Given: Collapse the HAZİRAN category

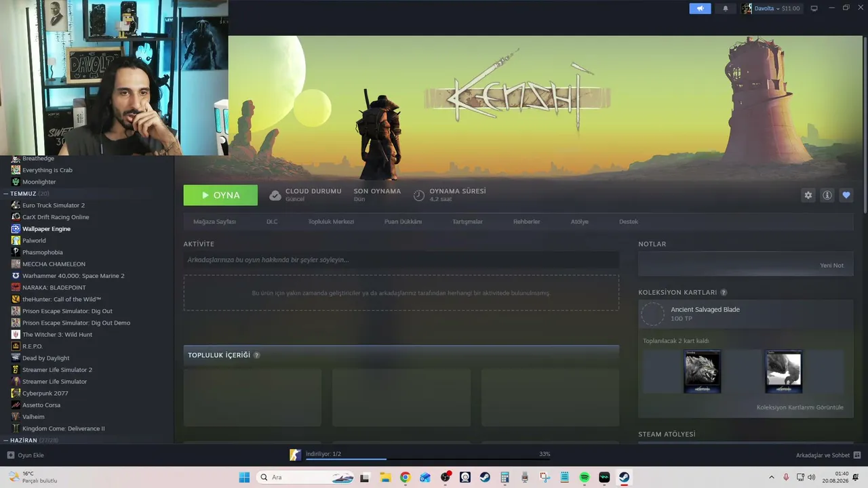Looking at the screenshot, I should [x=5, y=441].
